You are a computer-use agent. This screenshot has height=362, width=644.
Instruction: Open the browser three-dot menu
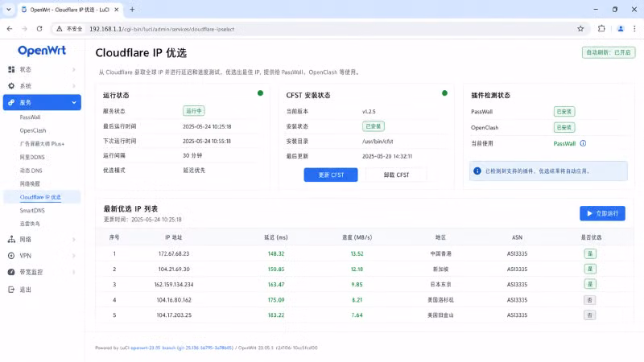pos(634,29)
